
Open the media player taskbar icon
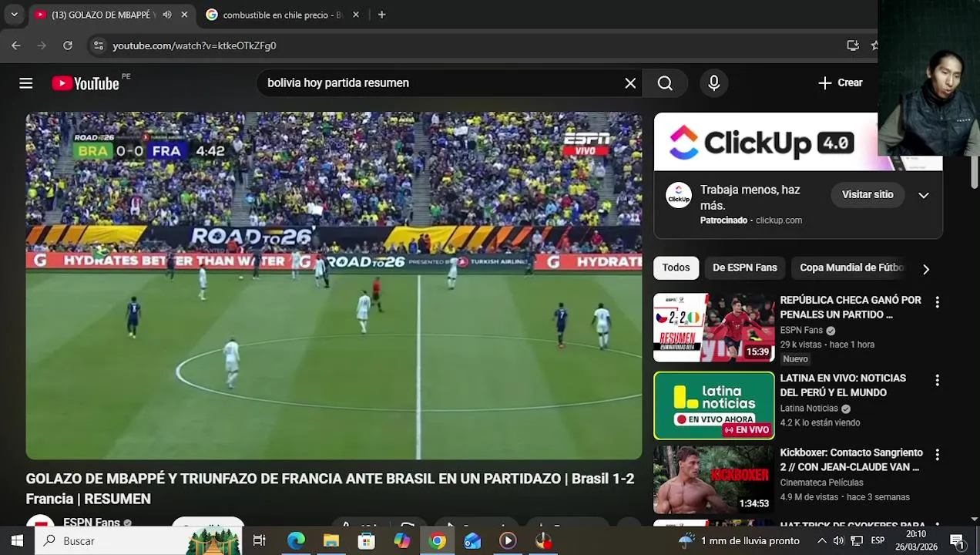click(x=508, y=541)
